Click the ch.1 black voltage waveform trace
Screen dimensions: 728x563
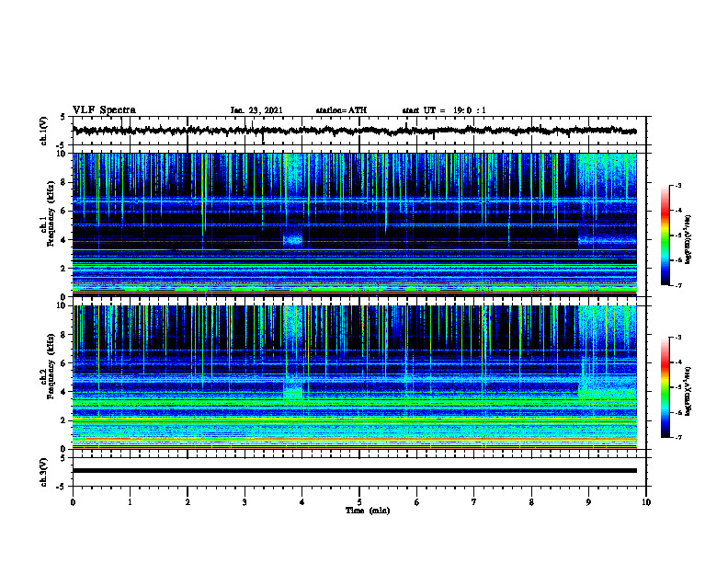click(x=354, y=131)
